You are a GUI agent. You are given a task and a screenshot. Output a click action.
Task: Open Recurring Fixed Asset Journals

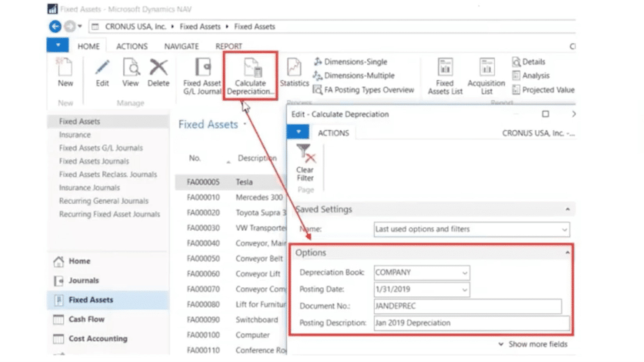[x=110, y=215]
